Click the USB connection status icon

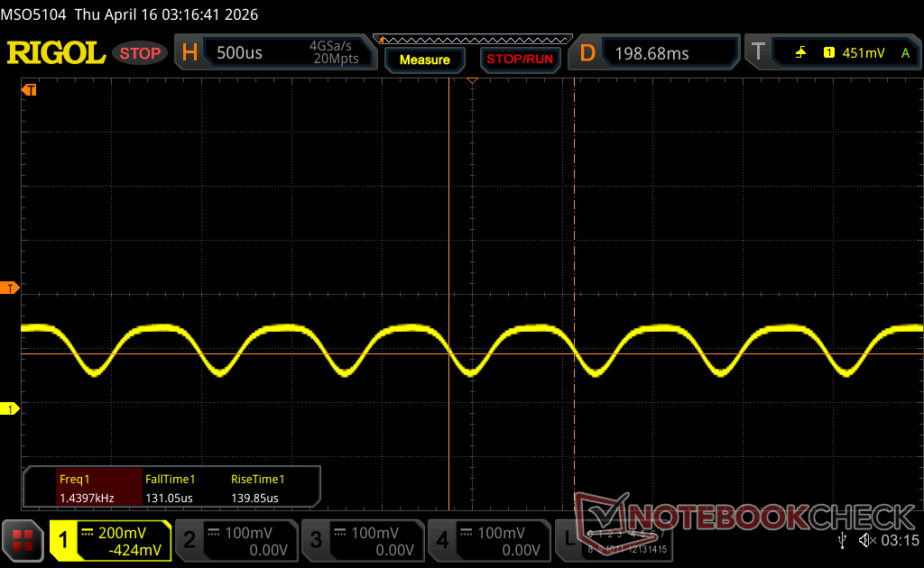(843, 540)
